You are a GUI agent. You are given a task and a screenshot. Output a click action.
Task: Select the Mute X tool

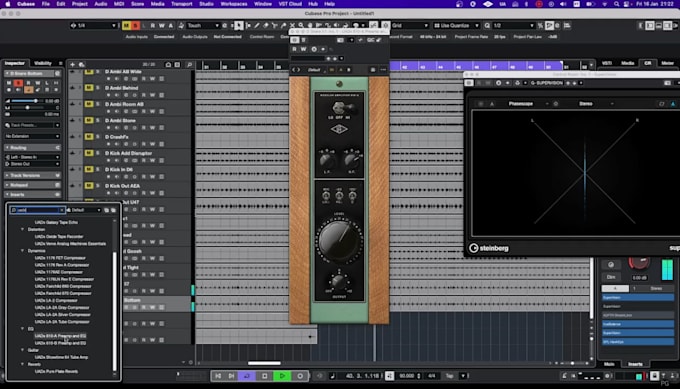coord(292,26)
